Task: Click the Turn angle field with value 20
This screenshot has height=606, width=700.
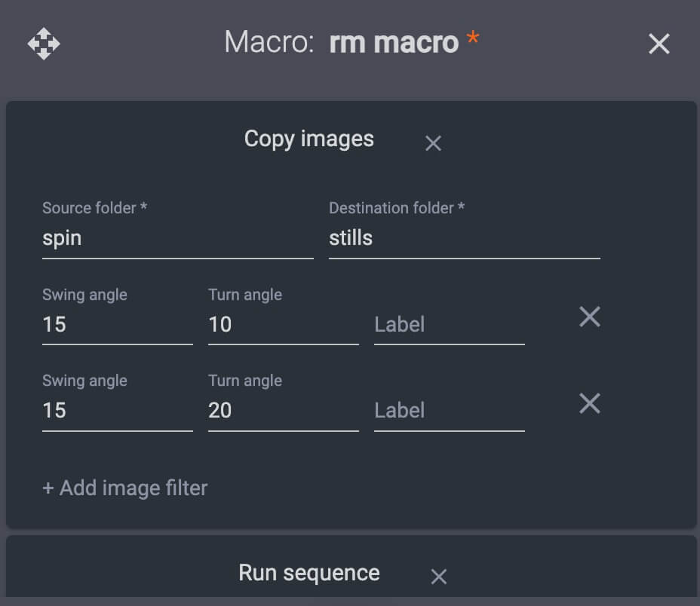Action: pos(283,410)
